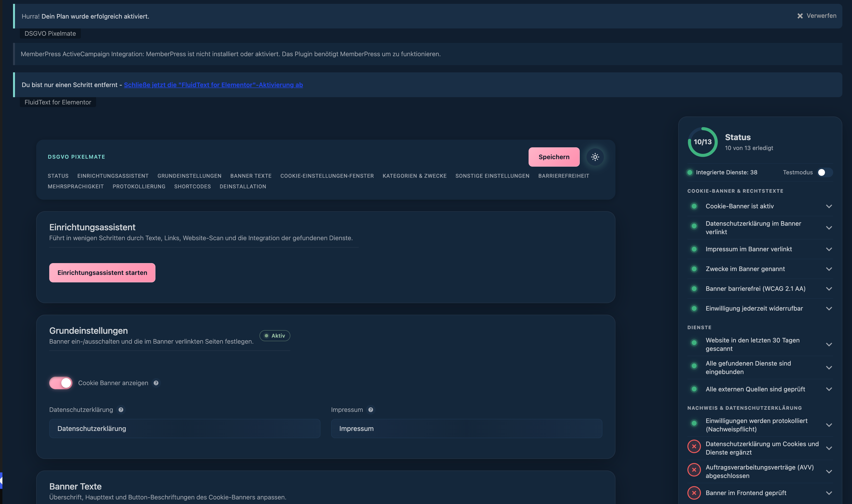This screenshot has height=504, width=852.
Task: Click help icon beside Cookie Banner anzeigen
Action: [x=156, y=383]
